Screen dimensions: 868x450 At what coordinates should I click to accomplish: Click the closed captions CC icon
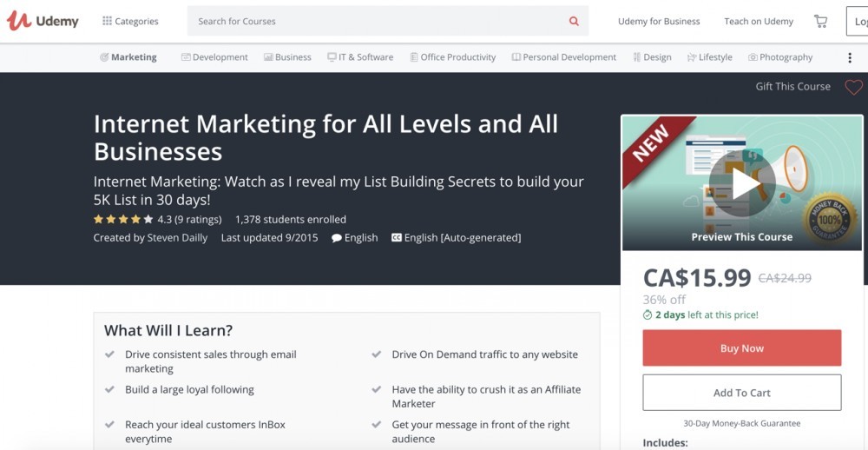[x=397, y=238]
